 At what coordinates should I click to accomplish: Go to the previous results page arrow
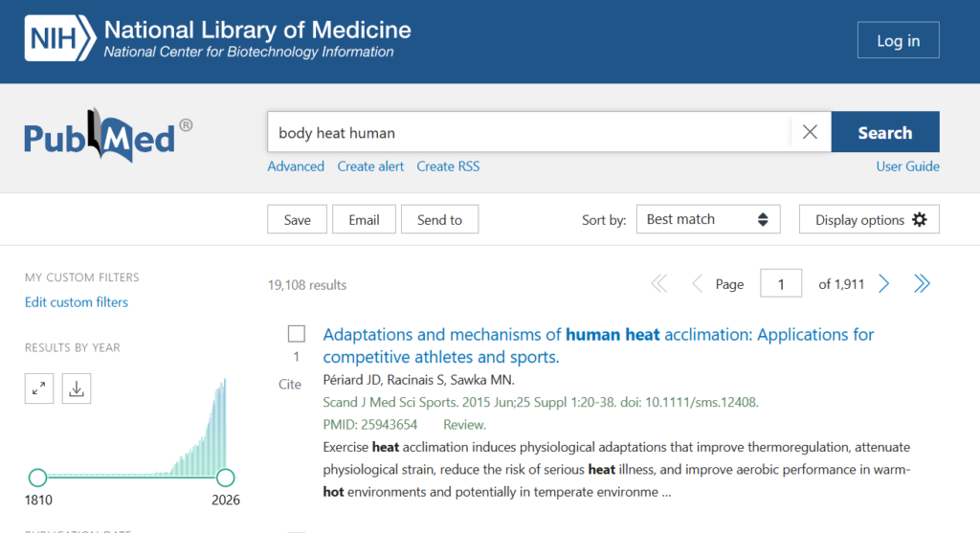tap(698, 283)
